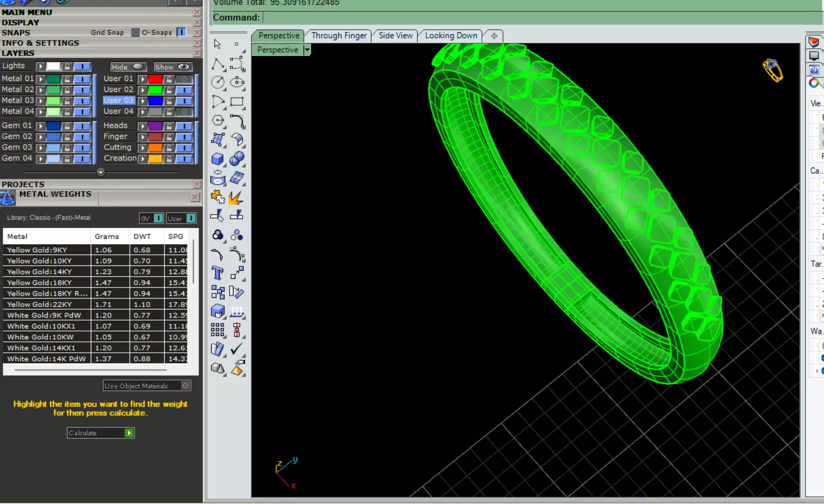Select the User 03 layer label
This screenshot has height=504, width=824.
119,101
